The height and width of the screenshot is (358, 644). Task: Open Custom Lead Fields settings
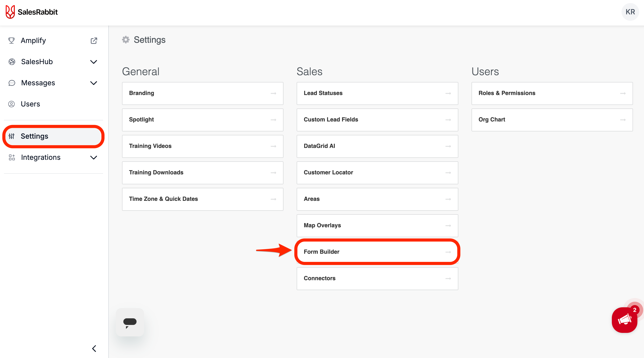pos(377,119)
